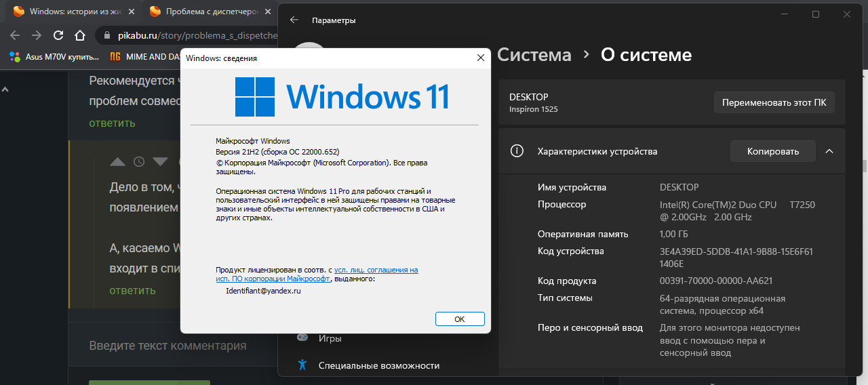Open "Игры" in the Settings sidebar

coord(330,338)
